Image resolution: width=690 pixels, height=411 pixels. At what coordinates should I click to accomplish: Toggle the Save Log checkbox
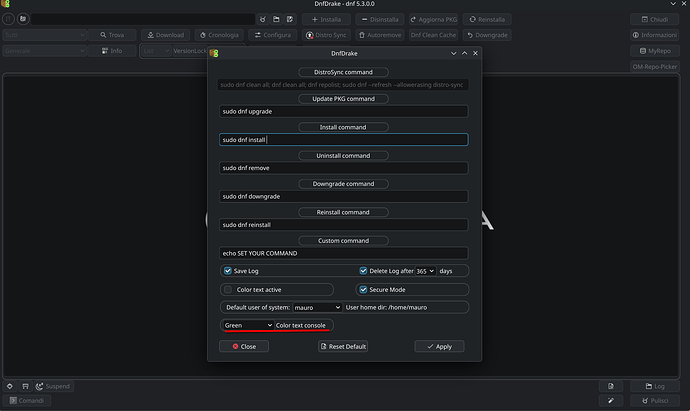[228, 271]
